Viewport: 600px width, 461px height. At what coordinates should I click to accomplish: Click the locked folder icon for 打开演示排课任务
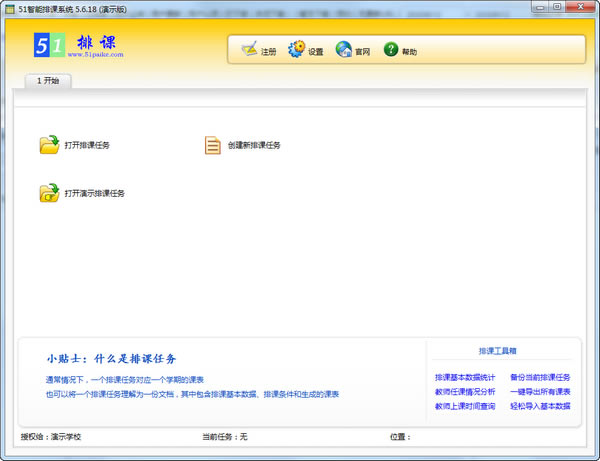point(49,193)
